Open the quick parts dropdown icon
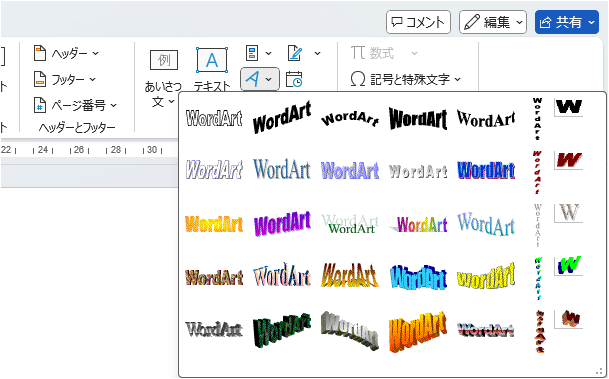 (259, 53)
